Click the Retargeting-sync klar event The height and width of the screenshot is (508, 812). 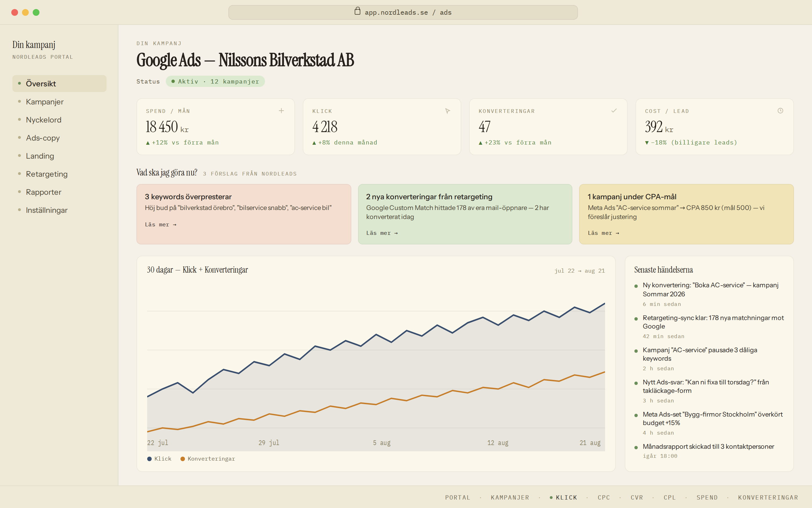click(710, 327)
